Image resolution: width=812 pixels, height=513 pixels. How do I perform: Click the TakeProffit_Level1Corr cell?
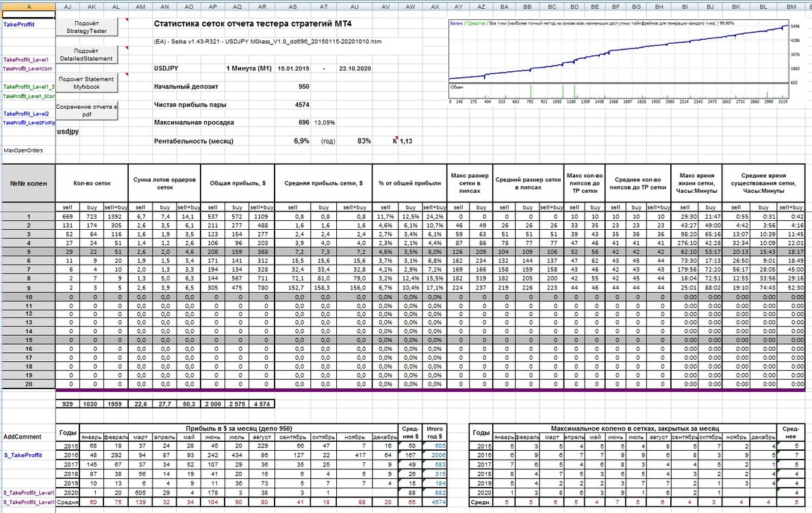tap(28, 69)
